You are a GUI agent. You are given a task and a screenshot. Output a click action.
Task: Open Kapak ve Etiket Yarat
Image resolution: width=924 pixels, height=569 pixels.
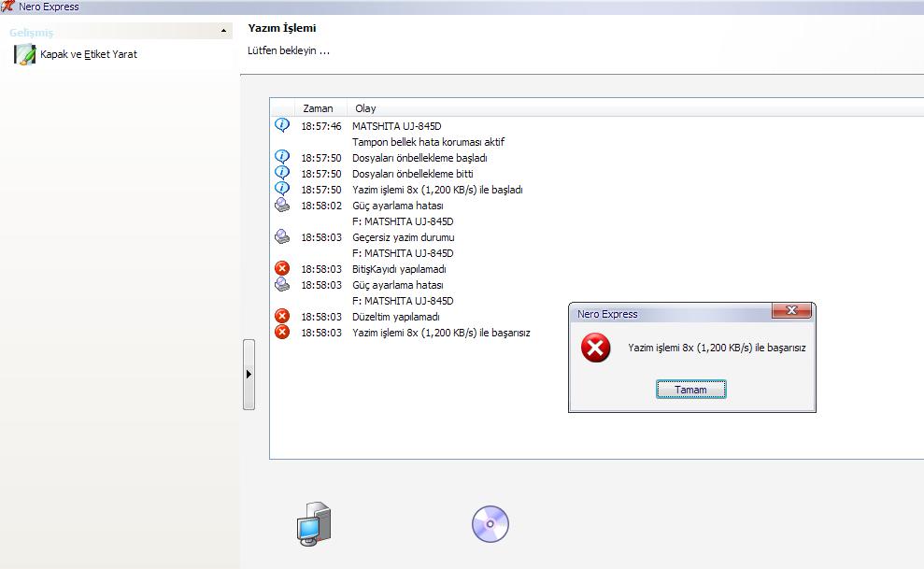click(89, 54)
